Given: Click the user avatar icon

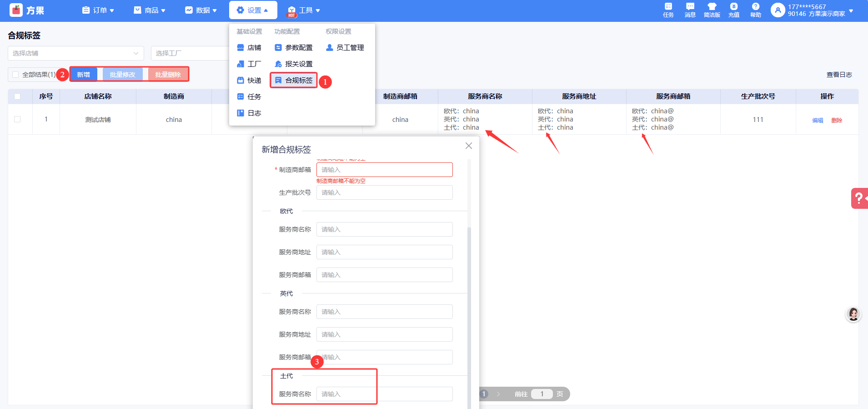Looking at the screenshot, I should pyautogui.click(x=778, y=10).
